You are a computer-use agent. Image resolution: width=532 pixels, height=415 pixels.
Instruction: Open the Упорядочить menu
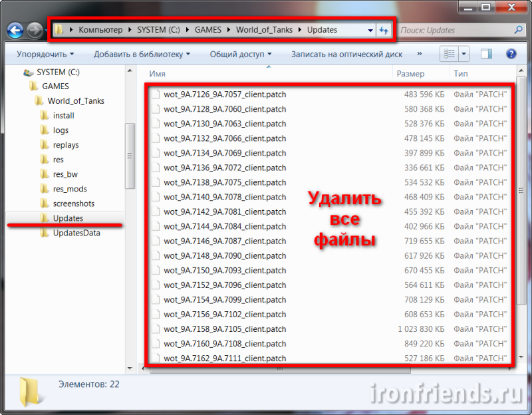click(x=45, y=54)
